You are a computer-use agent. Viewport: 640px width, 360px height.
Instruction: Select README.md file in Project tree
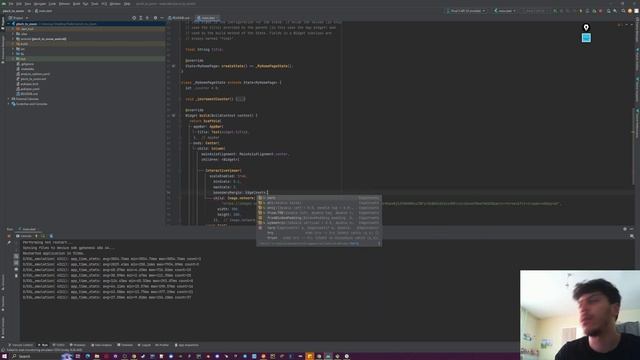(x=29, y=94)
